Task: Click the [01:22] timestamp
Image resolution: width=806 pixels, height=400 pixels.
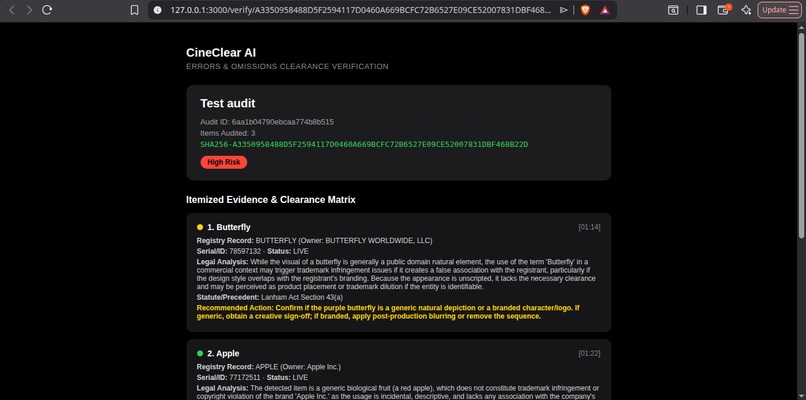Action: (x=589, y=354)
